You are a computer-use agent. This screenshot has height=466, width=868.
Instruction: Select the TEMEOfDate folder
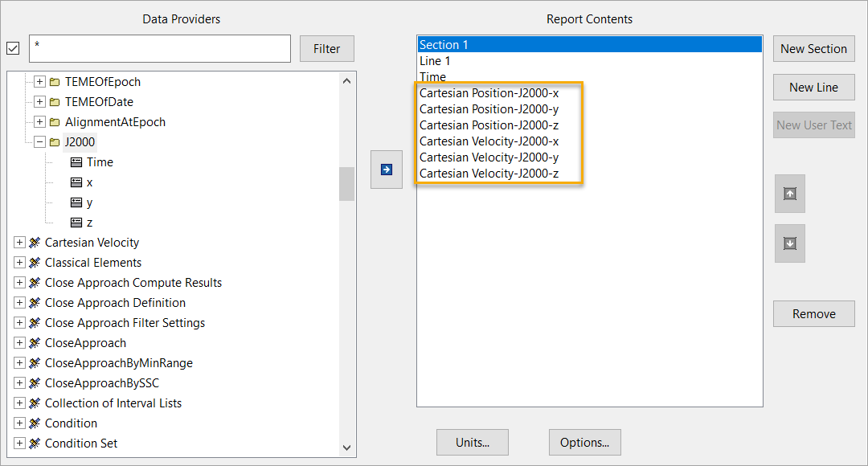click(x=99, y=102)
